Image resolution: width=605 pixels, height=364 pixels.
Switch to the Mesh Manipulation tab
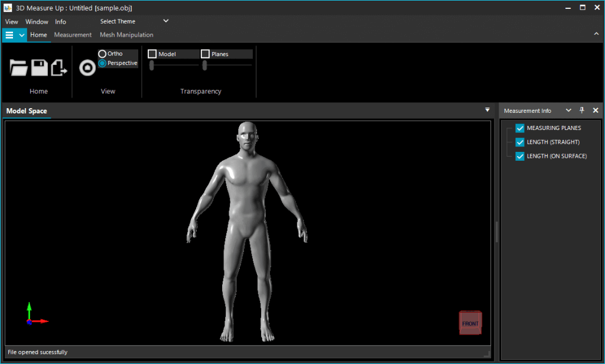tap(126, 35)
